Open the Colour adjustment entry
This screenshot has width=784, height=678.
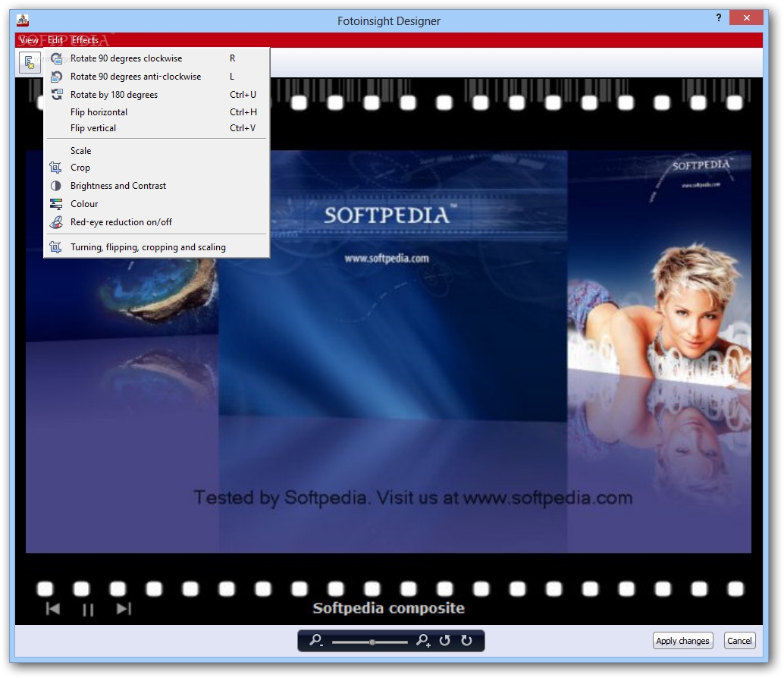(x=157, y=204)
